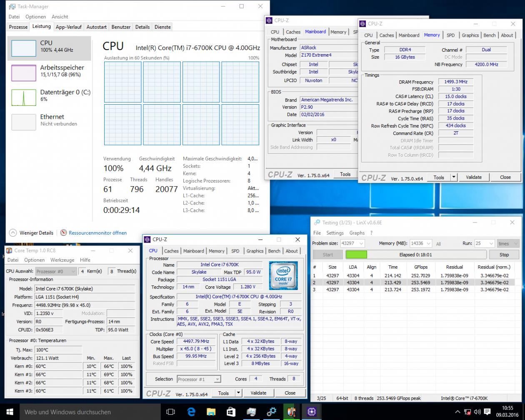This screenshot has height=420, width=525.
Task: Open Windows Store from taskbar
Action: point(231,412)
